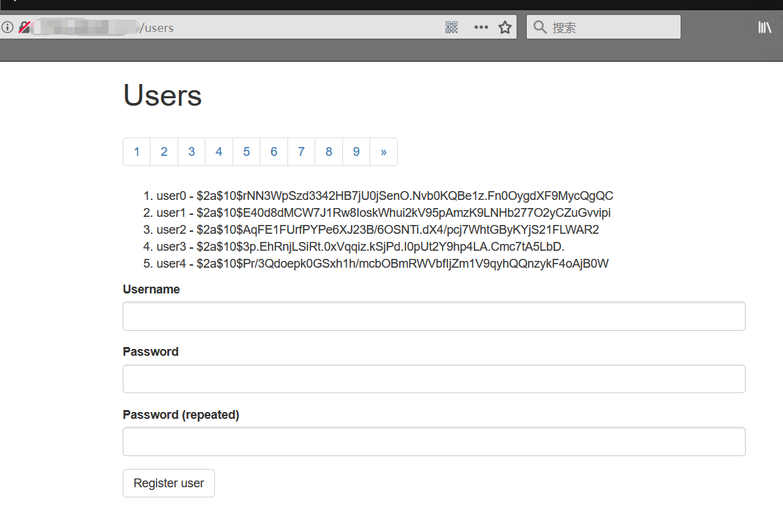Select page 7 in pagination

302,152
